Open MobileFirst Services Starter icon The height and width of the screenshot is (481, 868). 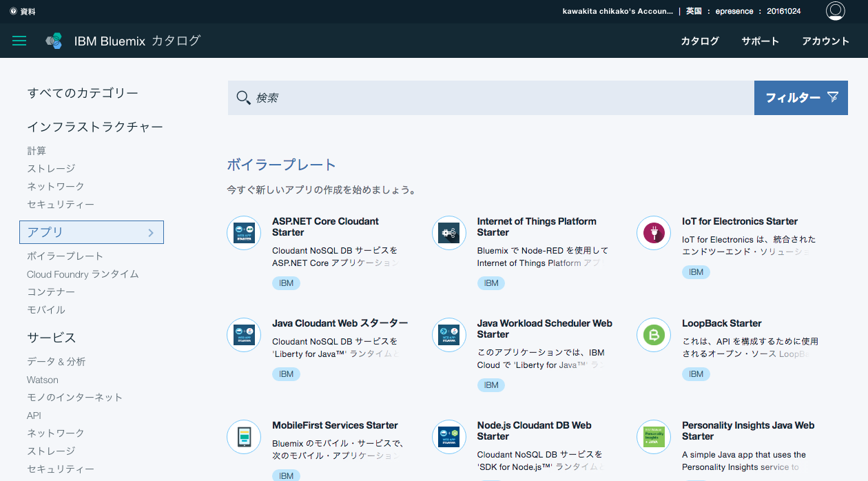(x=245, y=437)
